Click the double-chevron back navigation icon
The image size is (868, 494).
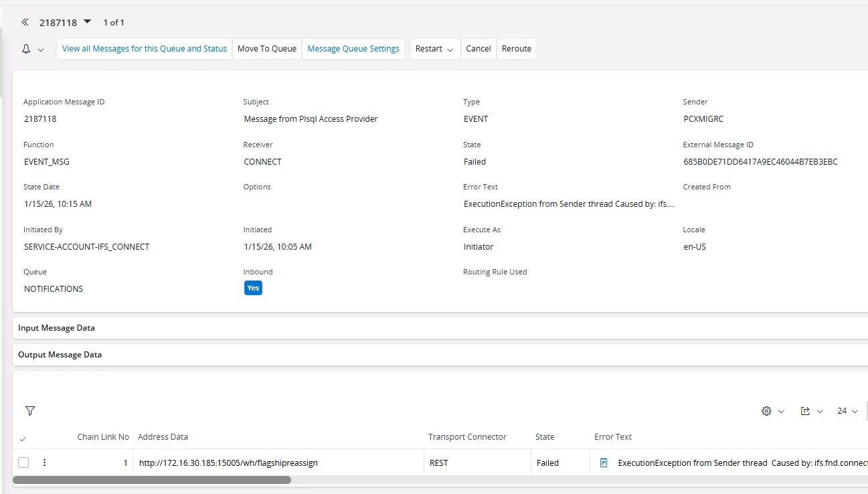point(25,22)
